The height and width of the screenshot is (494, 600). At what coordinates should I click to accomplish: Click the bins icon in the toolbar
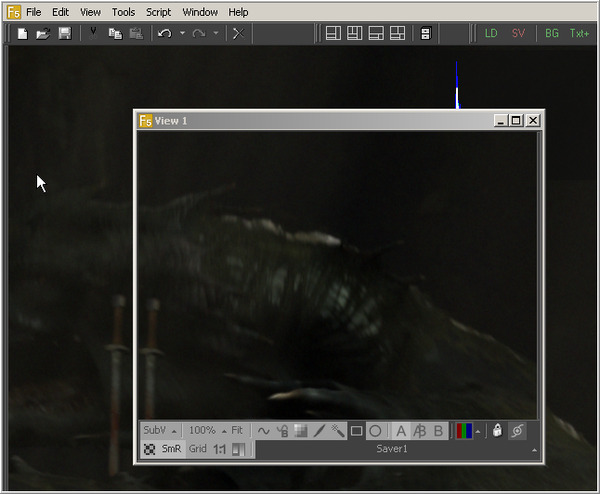426,33
